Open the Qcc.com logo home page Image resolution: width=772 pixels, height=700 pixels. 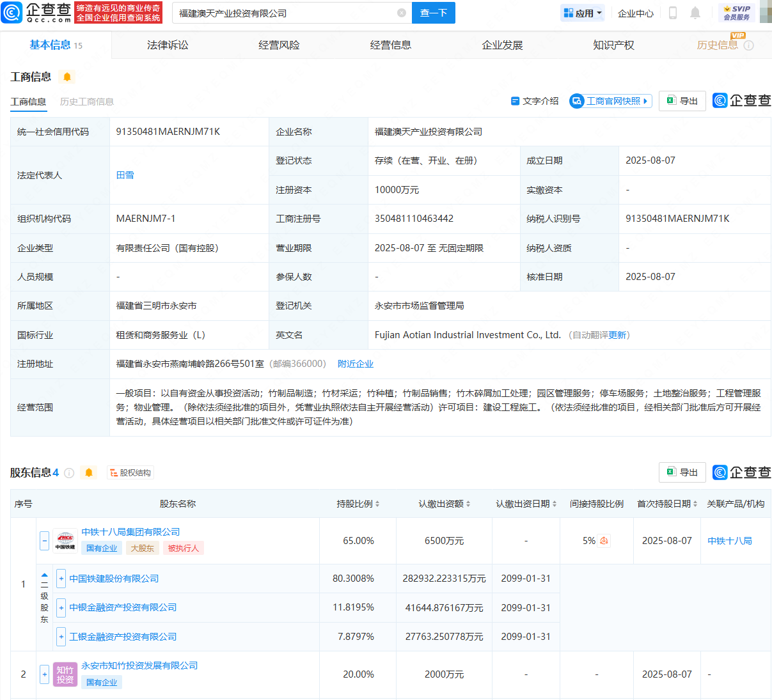tap(37, 12)
